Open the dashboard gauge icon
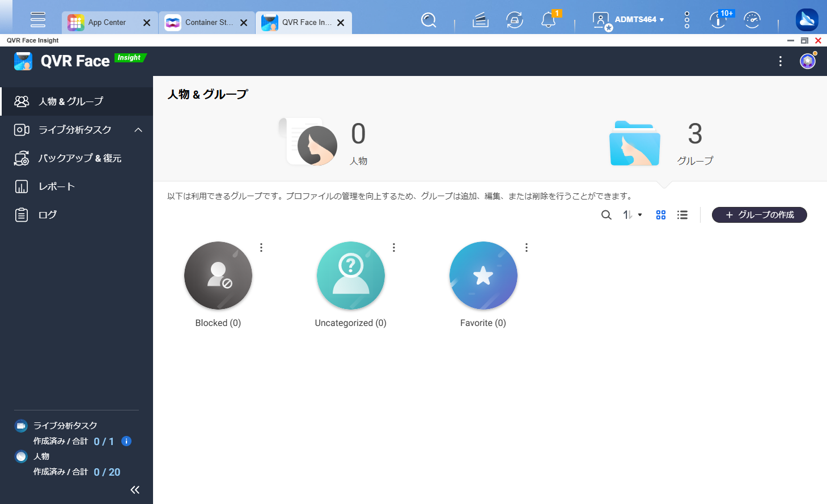The height and width of the screenshot is (504, 827). [752, 20]
